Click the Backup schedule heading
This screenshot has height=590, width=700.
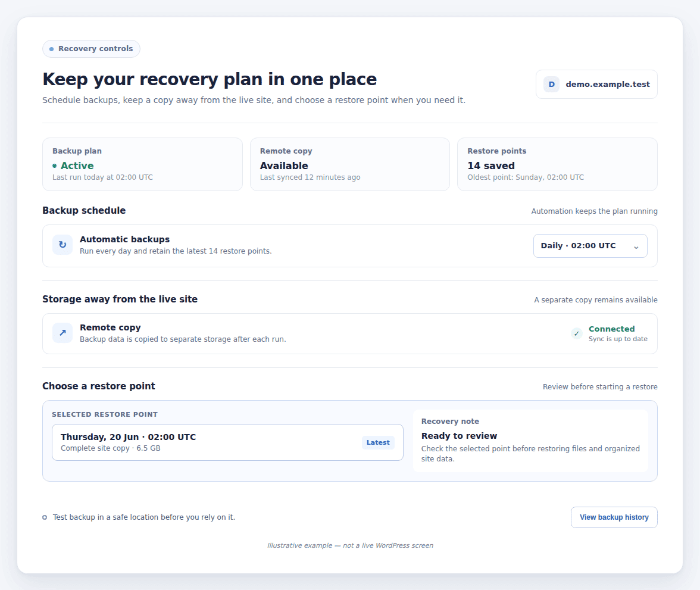tap(84, 210)
